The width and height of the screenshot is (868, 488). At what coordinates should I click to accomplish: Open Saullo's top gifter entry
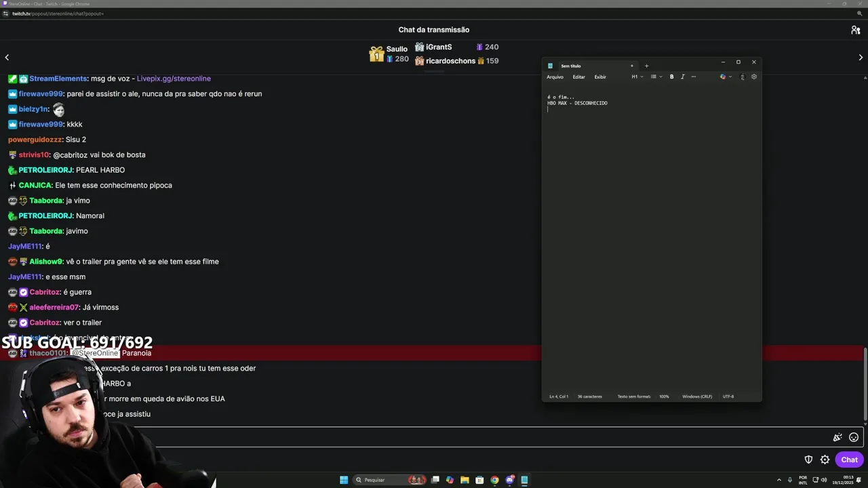pyautogui.click(x=389, y=54)
